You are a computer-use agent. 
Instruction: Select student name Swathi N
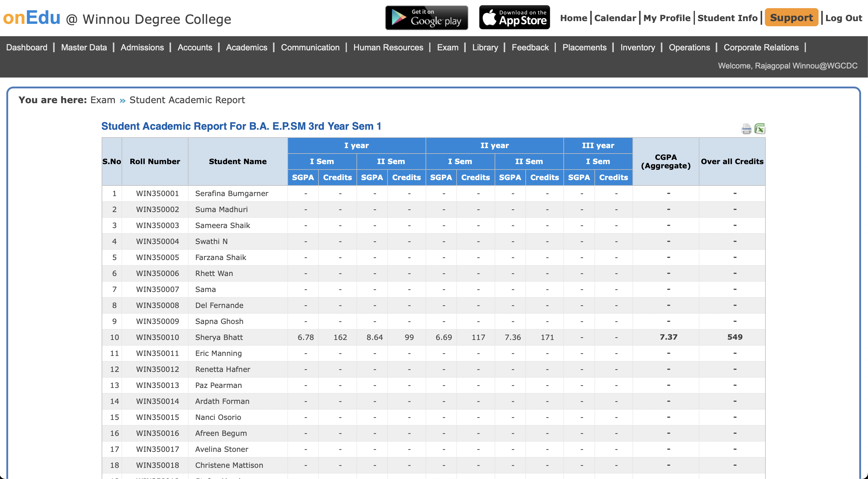point(211,241)
